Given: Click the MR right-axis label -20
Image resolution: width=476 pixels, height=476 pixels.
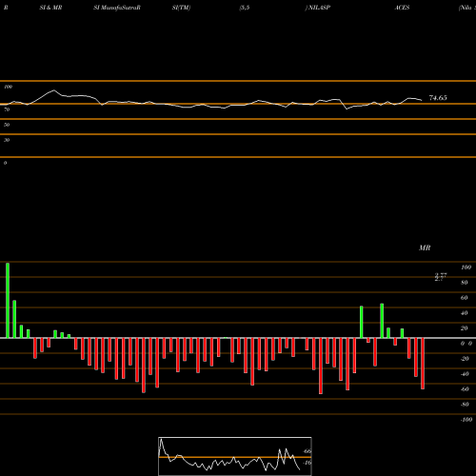Looking at the screenshot, I should [465, 359].
